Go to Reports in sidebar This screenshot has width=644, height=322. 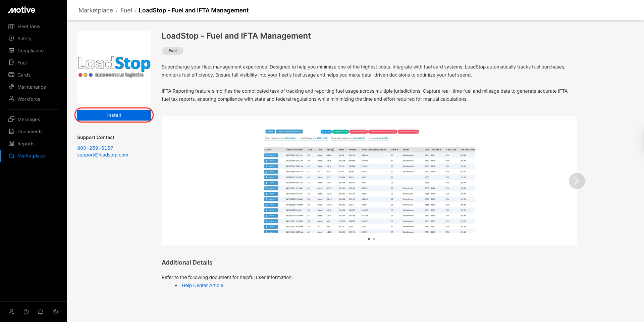point(26,144)
